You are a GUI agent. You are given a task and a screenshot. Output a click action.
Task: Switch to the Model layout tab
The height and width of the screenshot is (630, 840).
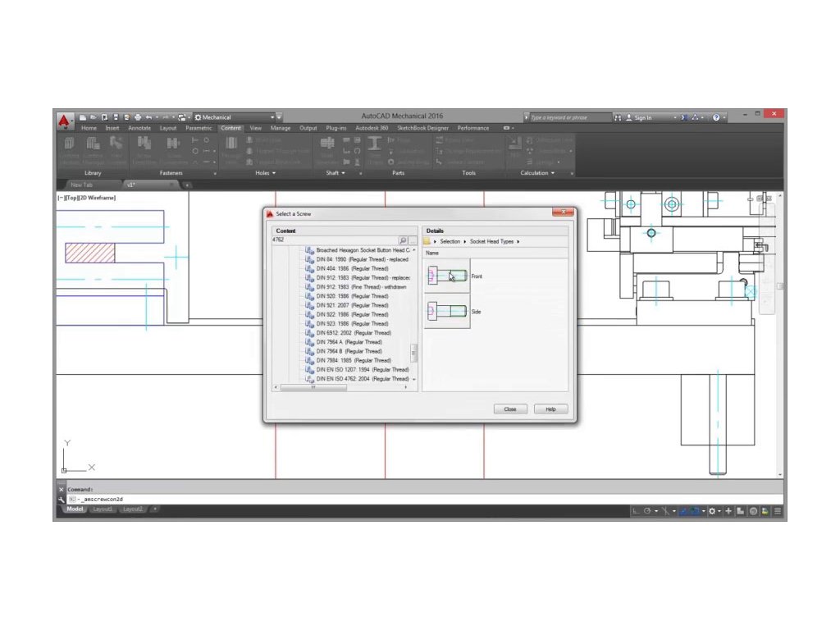[75, 509]
